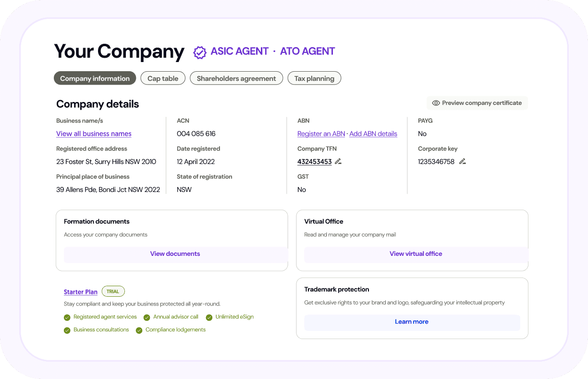
Task: Click the green check beside Registered agent services
Action: click(67, 317)
